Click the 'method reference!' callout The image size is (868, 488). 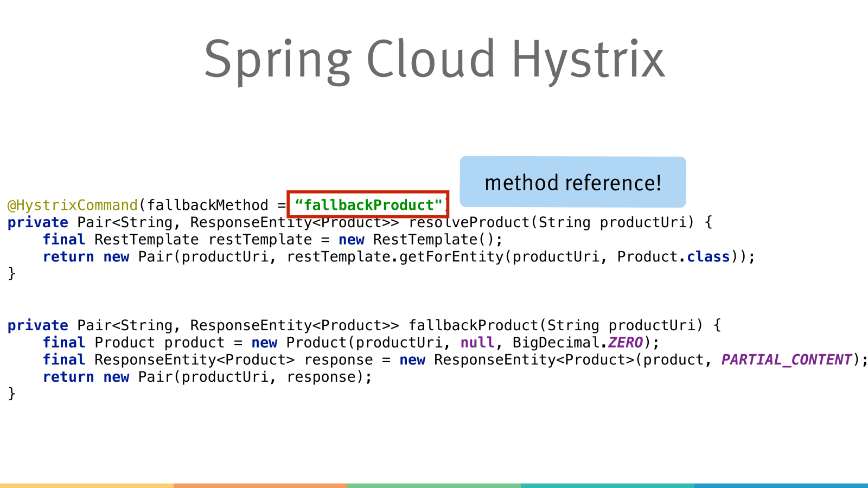(573, 182)
